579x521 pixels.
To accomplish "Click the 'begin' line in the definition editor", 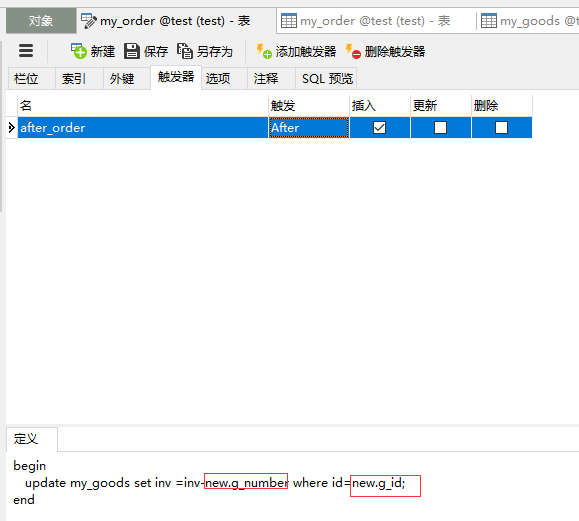I will (30, 466).
